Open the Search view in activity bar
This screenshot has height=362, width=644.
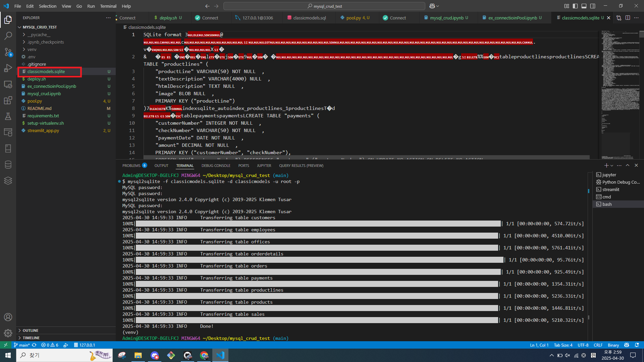[x=8, y=36]
